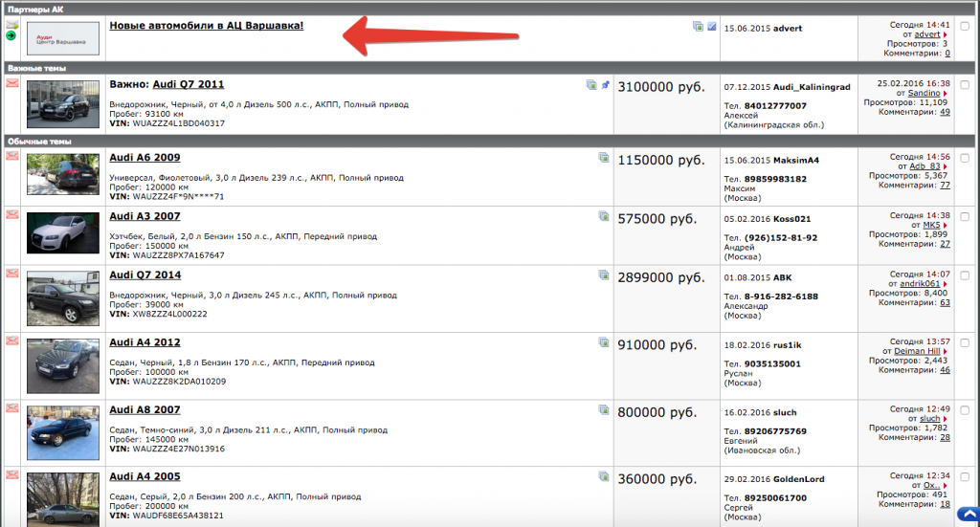Click the blue scroll-to-top button
The height and width of the screenshot is (527, 980).
(969, 515)
